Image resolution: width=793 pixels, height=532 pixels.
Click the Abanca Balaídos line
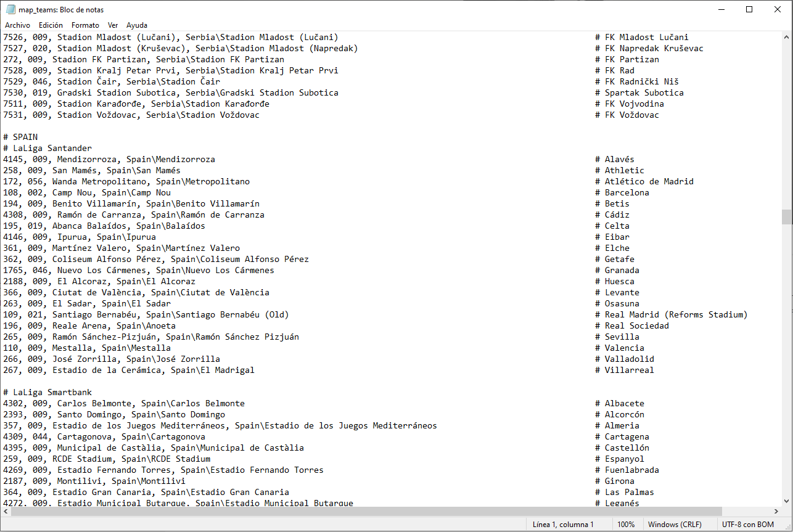[104, 226]
